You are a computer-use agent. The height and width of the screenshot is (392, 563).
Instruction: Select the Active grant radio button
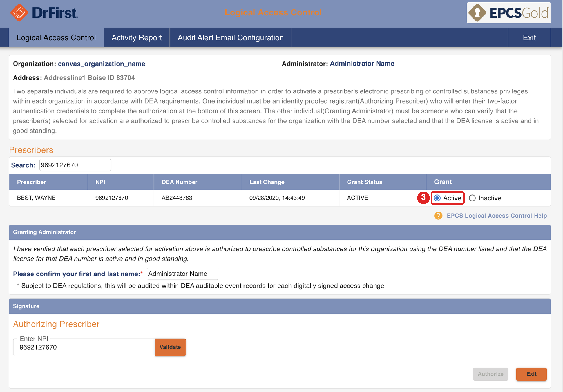coord(437,198)
